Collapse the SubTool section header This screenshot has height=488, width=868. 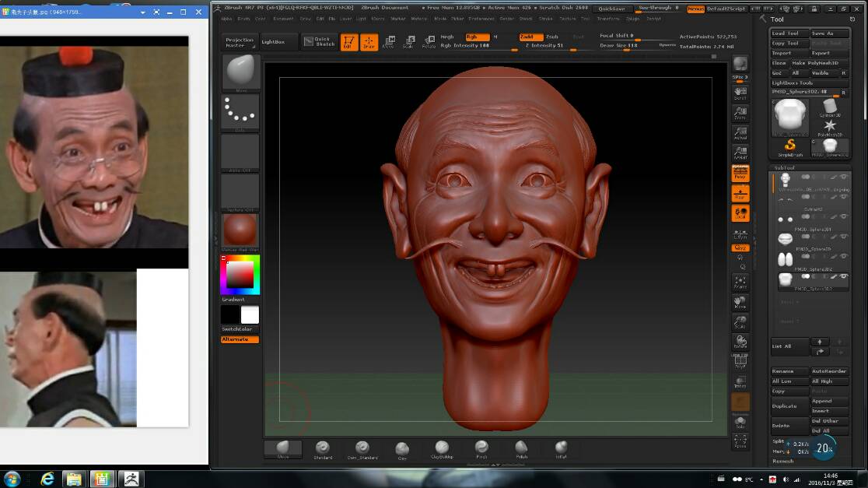point(784,167)
